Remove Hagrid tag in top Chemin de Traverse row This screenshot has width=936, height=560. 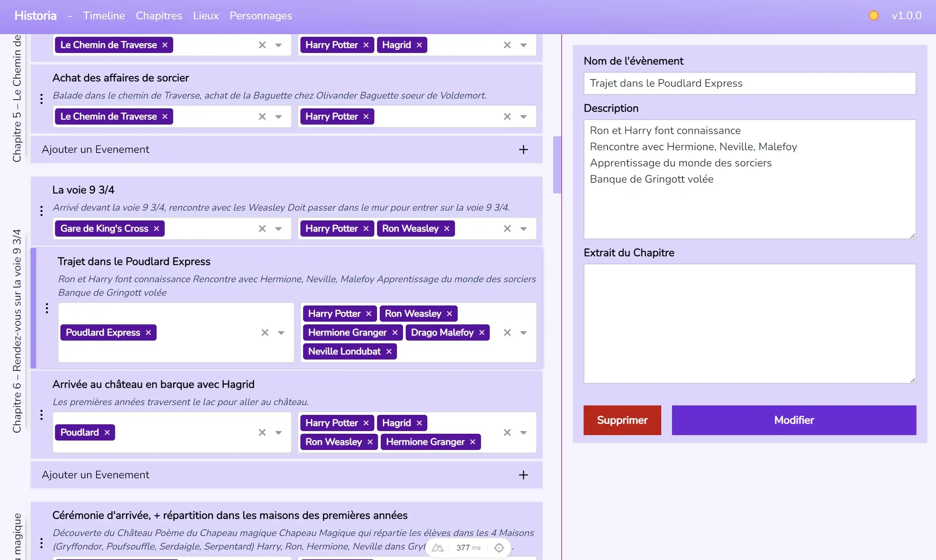[x=419, y=45]
